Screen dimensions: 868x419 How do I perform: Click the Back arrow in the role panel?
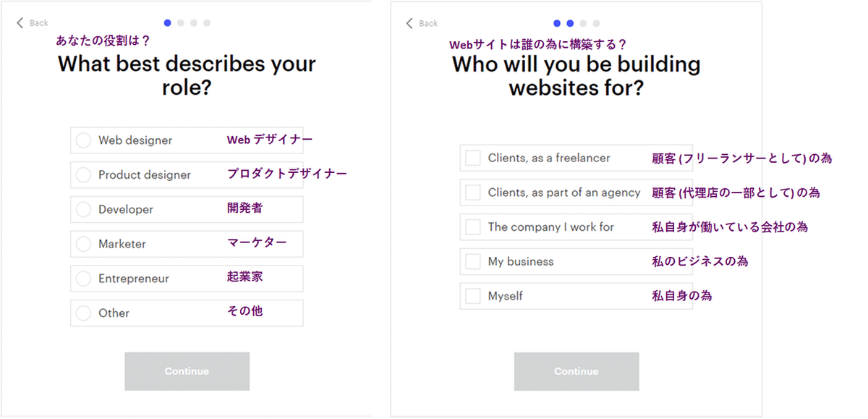click(x=20, y=23)
